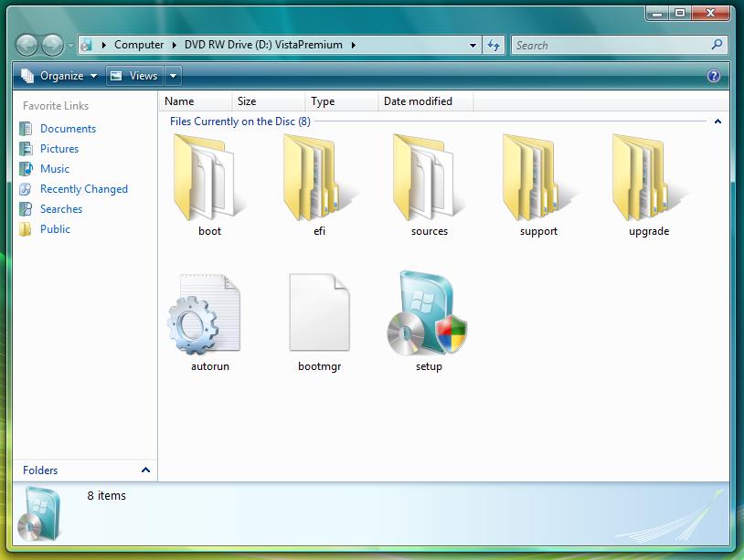
Task: Select the setup installer icon
Action: [427, 313]
